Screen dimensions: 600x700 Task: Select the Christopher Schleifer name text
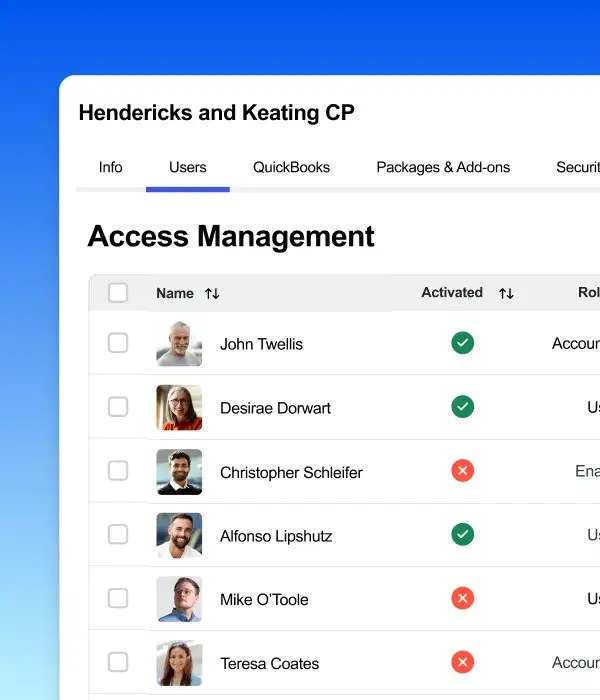(x=291, y=472)
